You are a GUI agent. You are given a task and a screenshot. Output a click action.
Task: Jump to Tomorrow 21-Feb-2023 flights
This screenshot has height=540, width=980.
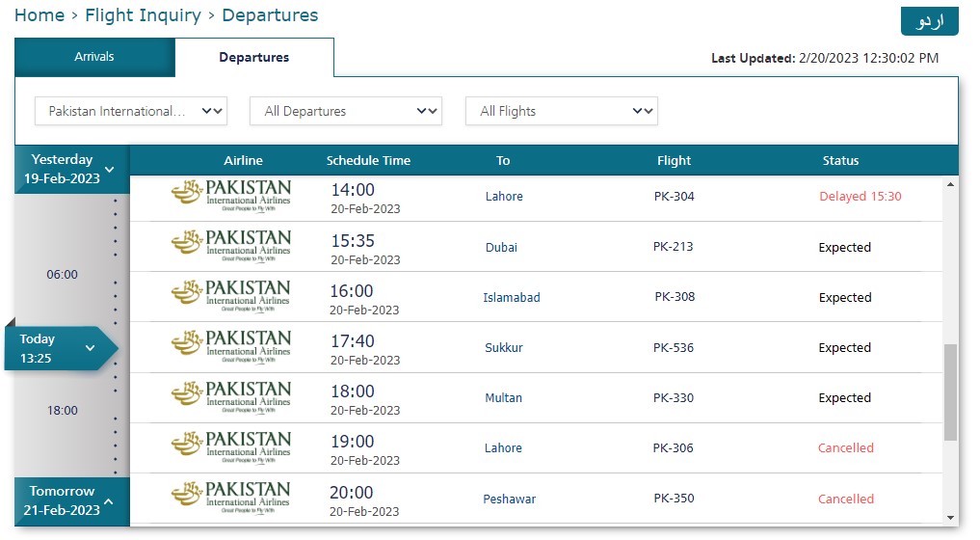(x=72, y=500)
